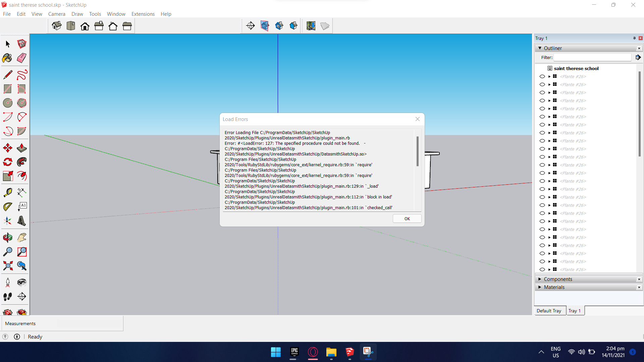Select the Eraser tool
The width and height of the screenshot is (644, 362).
[21, 58]
